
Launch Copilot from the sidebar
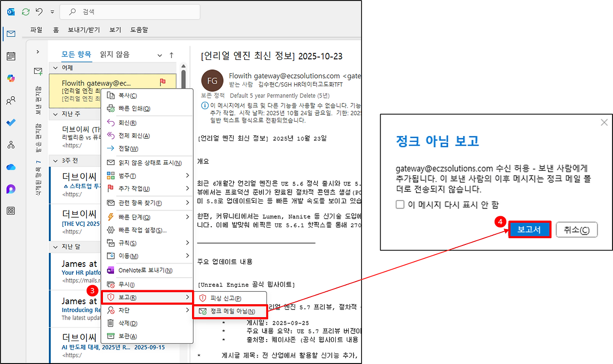tap(11, 78)
